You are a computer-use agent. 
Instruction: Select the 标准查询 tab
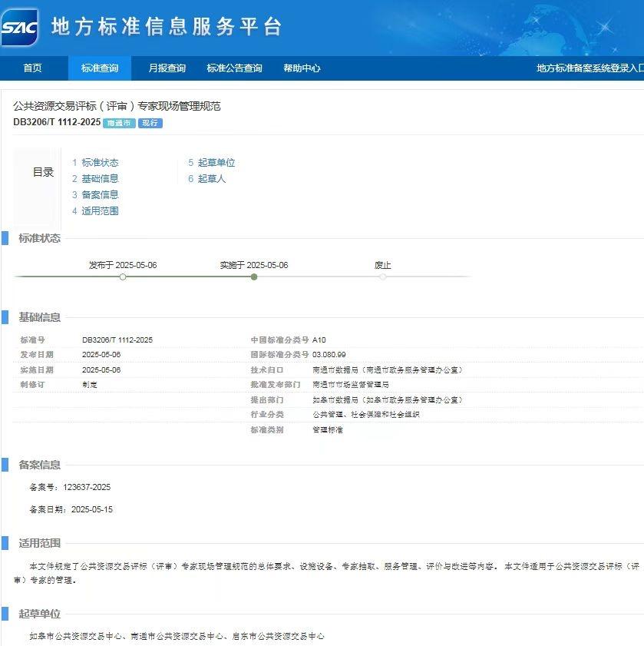point(100,68)
